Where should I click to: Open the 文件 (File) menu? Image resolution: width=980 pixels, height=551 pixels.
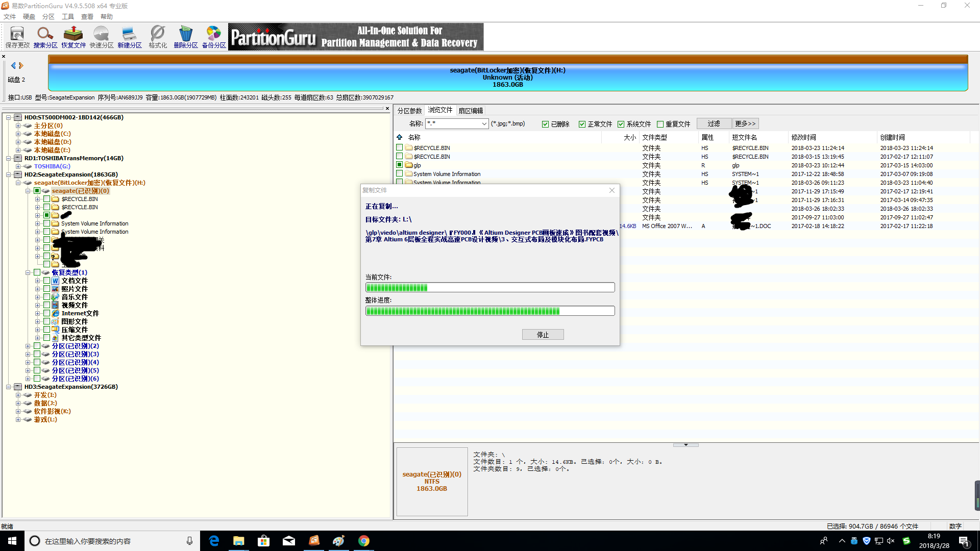[x=10, y=16]
